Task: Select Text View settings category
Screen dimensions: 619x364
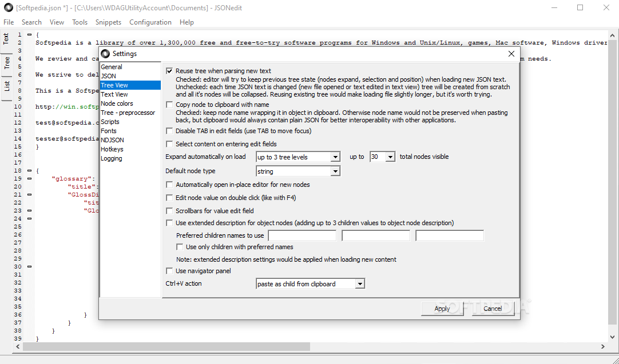Action: (x=130, y=94)
